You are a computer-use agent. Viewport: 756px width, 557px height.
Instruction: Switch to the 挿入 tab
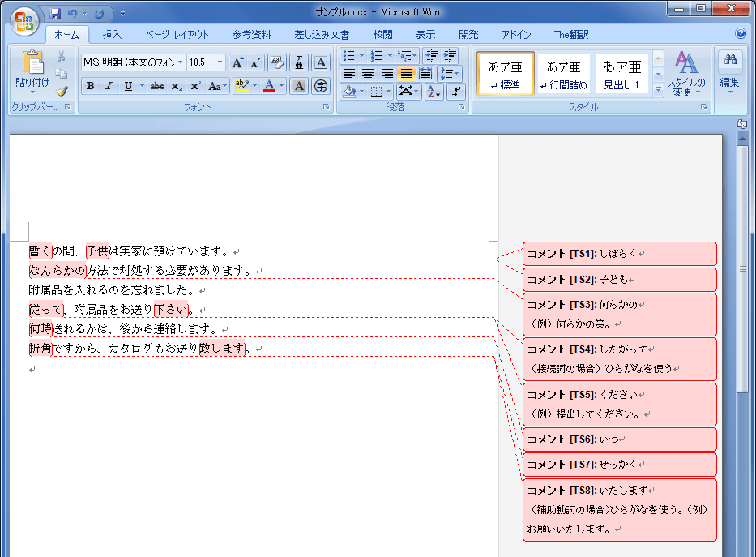112,34
